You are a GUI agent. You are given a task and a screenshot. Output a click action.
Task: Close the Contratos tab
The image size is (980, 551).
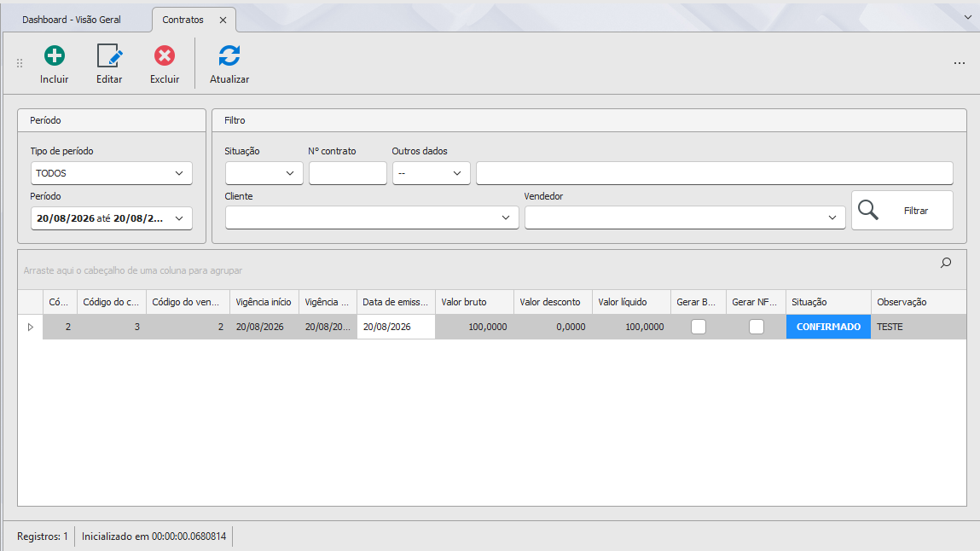[223, 20]
